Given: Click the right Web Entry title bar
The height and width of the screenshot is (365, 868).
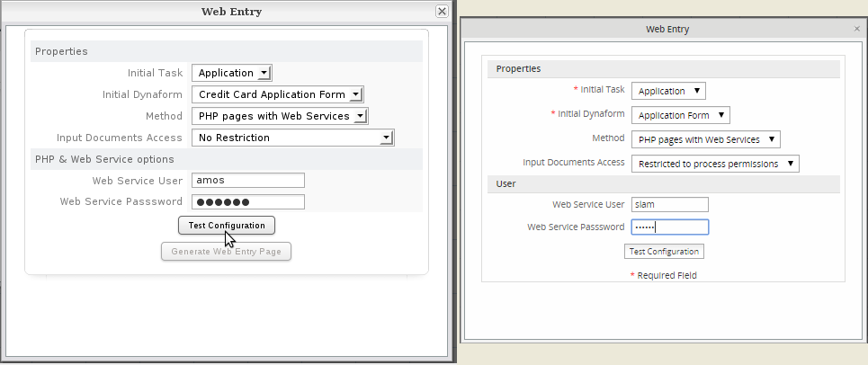Looking at the screenshot, I should click(666, 29).
